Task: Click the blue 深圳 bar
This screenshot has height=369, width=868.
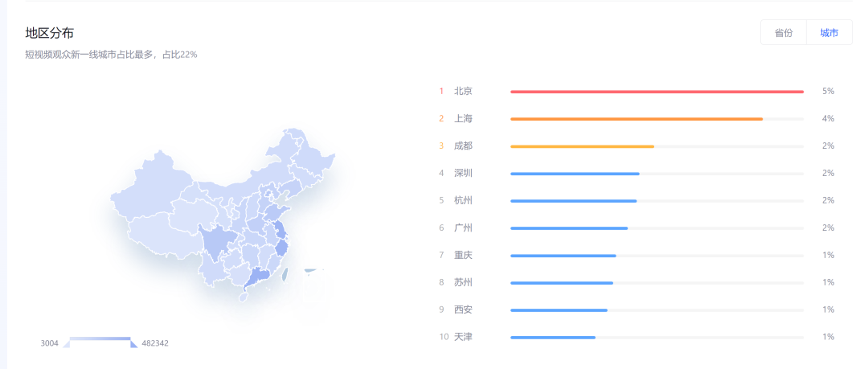Action: click(x=575, y=174)
